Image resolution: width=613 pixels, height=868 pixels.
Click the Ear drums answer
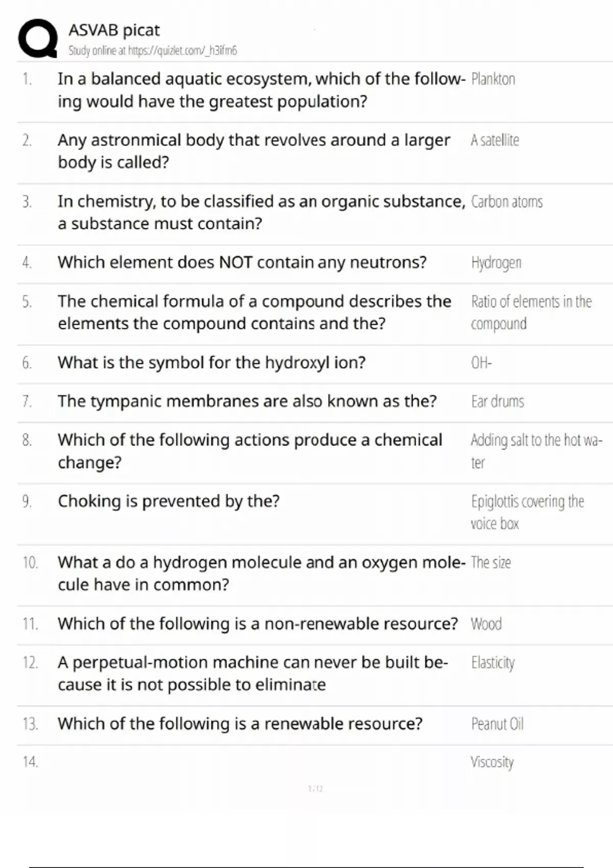click(x=498, y=402)
